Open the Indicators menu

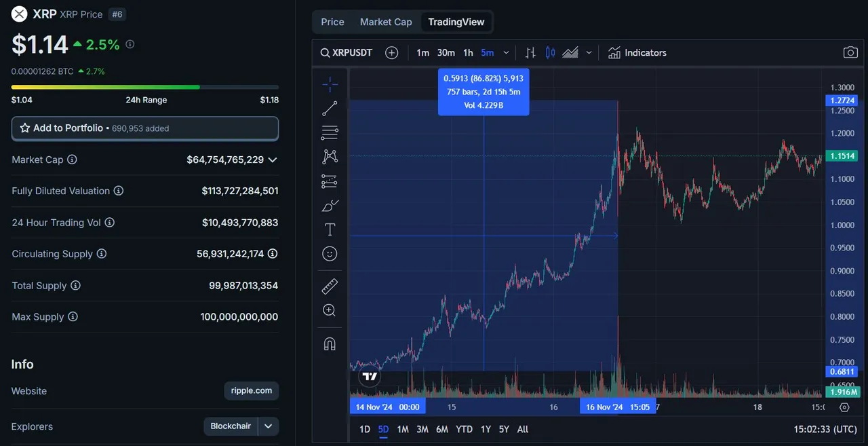pos(637,53)
